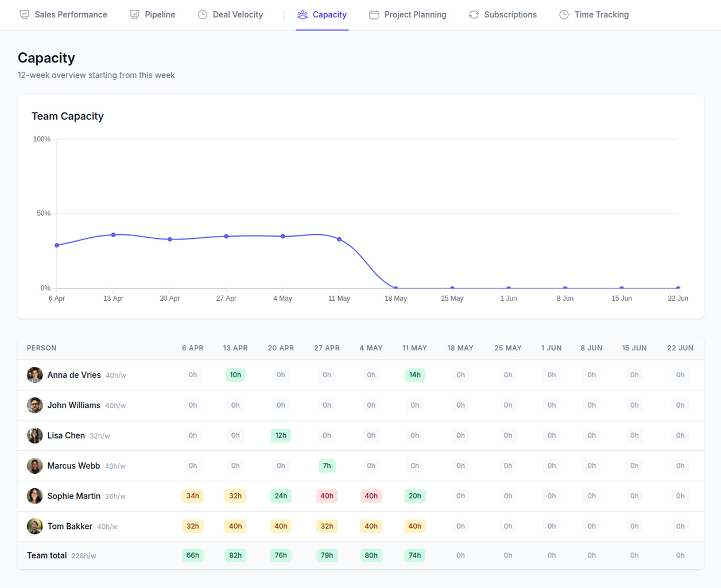The height and width of the screenshot is (588, 721).
Task: Click John Williams' name in the table
Action: tap(73, 405)
